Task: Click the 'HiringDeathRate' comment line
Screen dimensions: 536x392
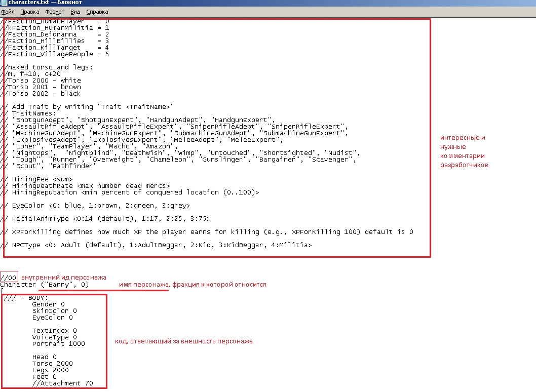Action: (86, 186)
